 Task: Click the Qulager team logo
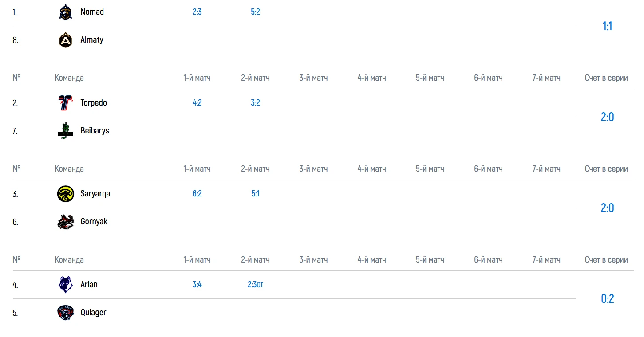click(65, 313)
